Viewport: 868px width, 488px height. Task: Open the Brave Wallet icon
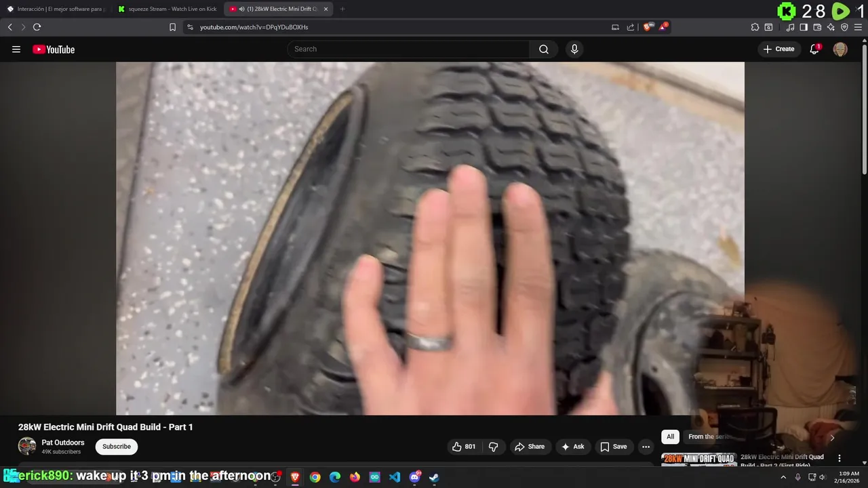[x=817, y=27]
